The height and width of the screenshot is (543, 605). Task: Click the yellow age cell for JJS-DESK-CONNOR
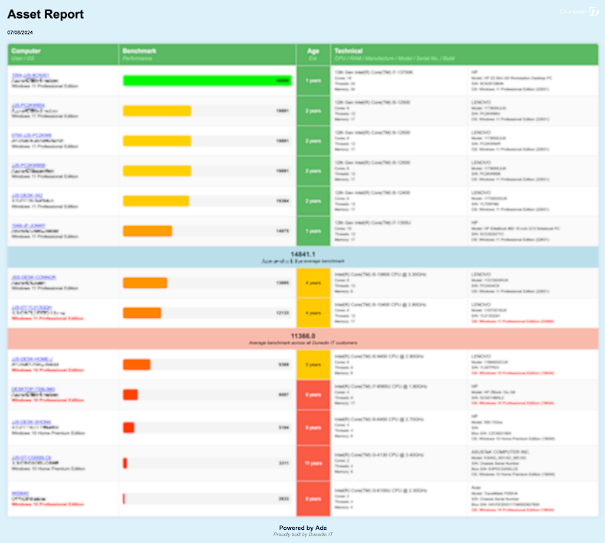point(313,283)
